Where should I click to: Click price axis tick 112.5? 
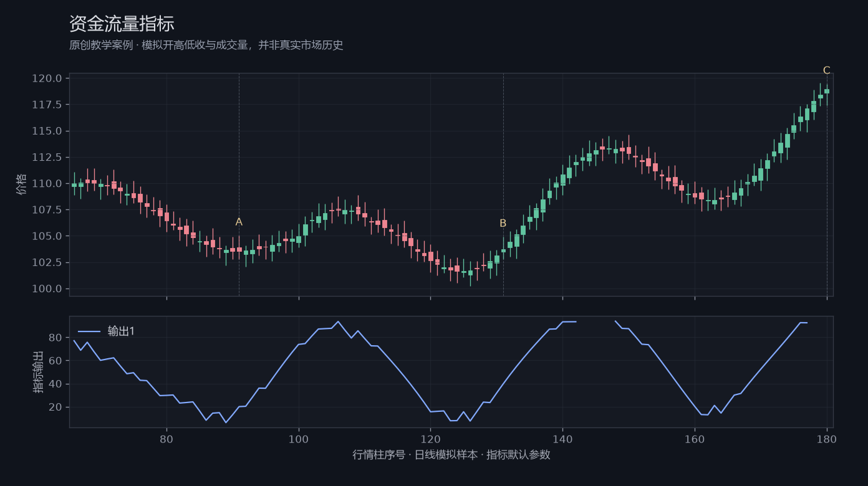click(x=47, y=158)
